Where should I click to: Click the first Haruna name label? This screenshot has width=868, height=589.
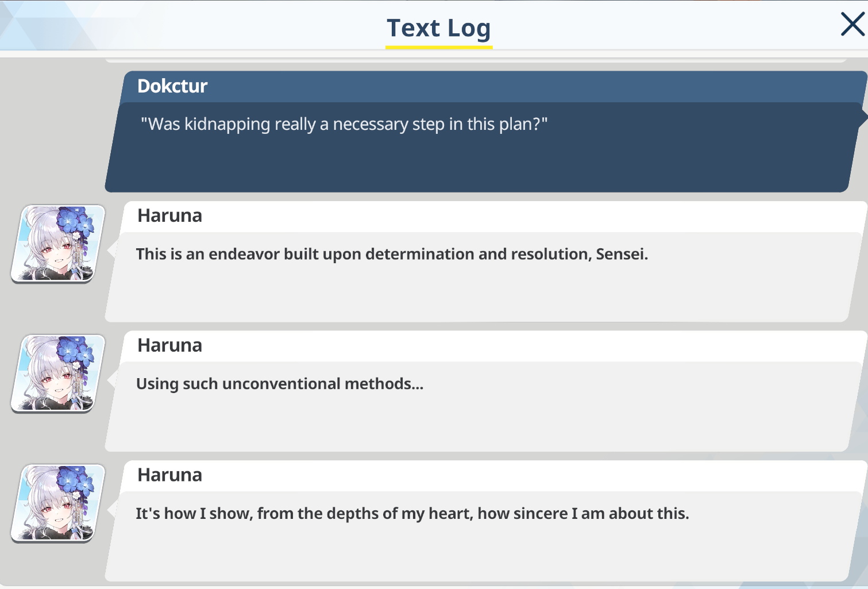click(x=170, y=215)
